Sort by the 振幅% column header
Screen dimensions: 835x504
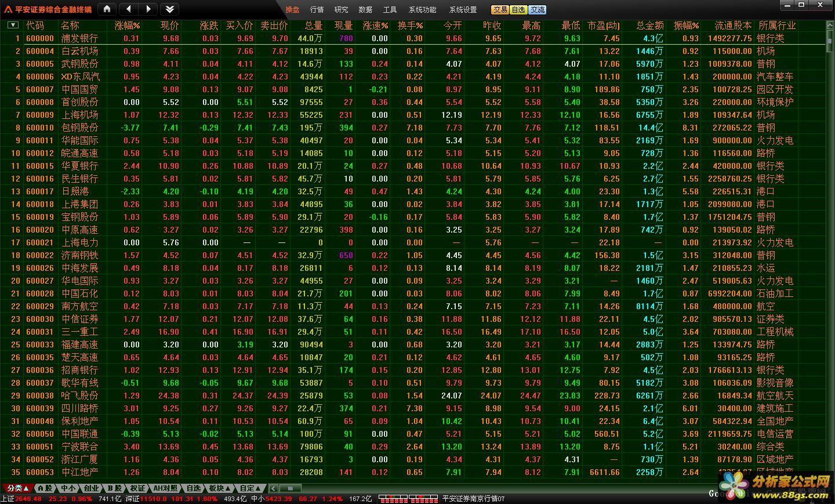point(686,26)
